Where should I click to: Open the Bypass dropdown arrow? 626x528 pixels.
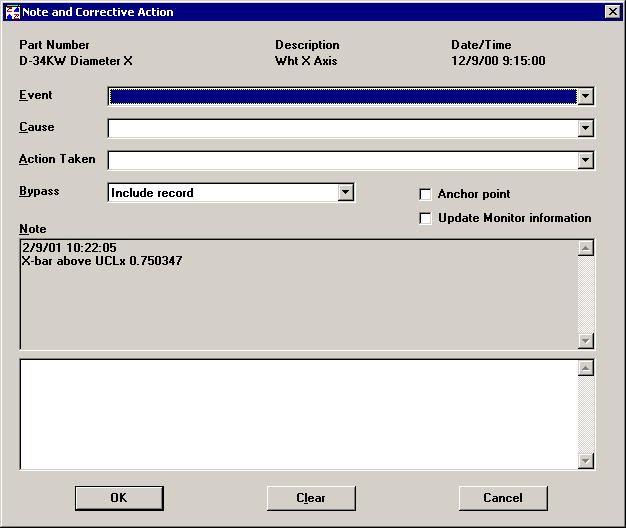click(x=346, y=193)
